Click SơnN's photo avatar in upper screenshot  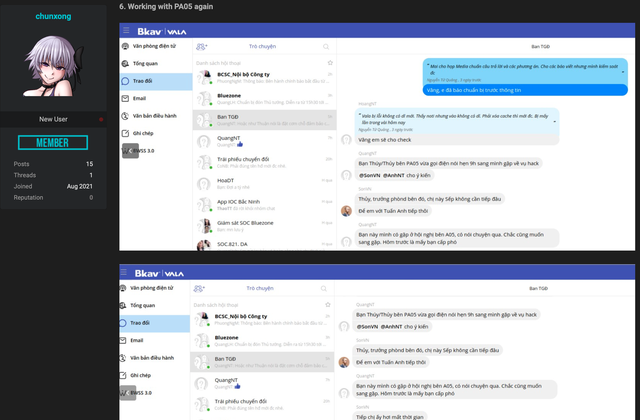click(x=347, y=211)
